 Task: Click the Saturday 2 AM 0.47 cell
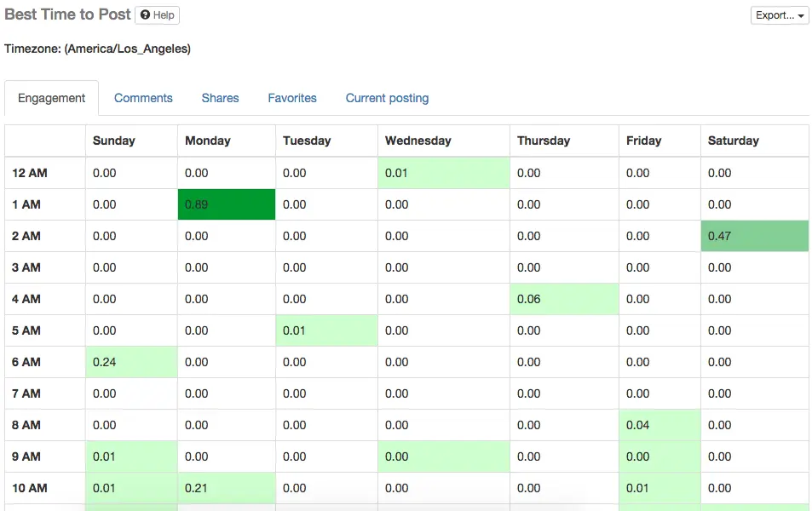754,236
